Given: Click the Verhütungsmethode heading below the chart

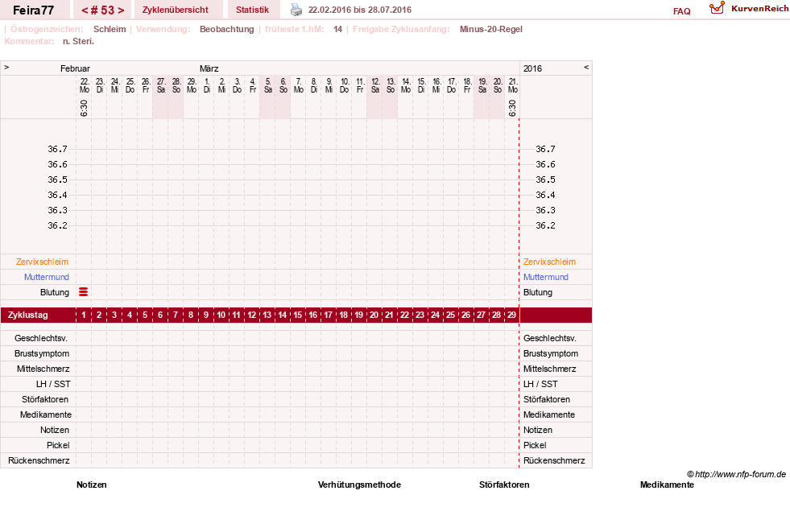Looking at the screenshot, I should (359, 485).
